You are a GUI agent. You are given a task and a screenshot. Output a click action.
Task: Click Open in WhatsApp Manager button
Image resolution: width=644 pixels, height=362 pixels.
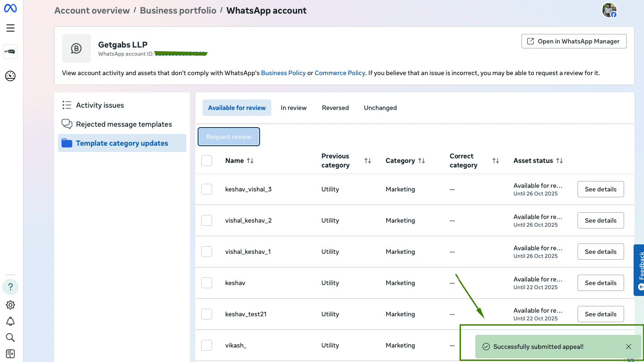coord(574,41)
